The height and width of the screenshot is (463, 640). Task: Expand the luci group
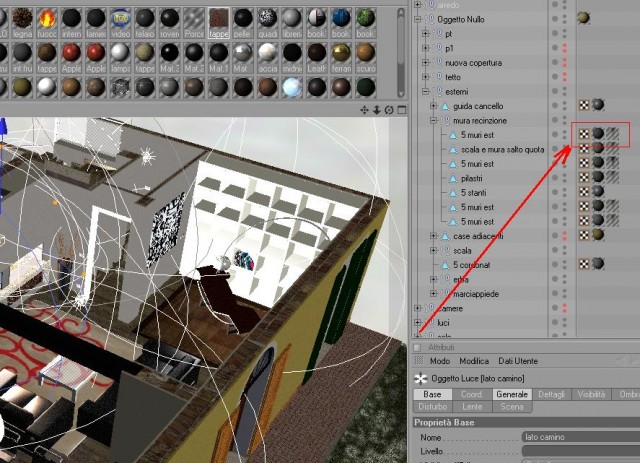[x=418, y=322]
